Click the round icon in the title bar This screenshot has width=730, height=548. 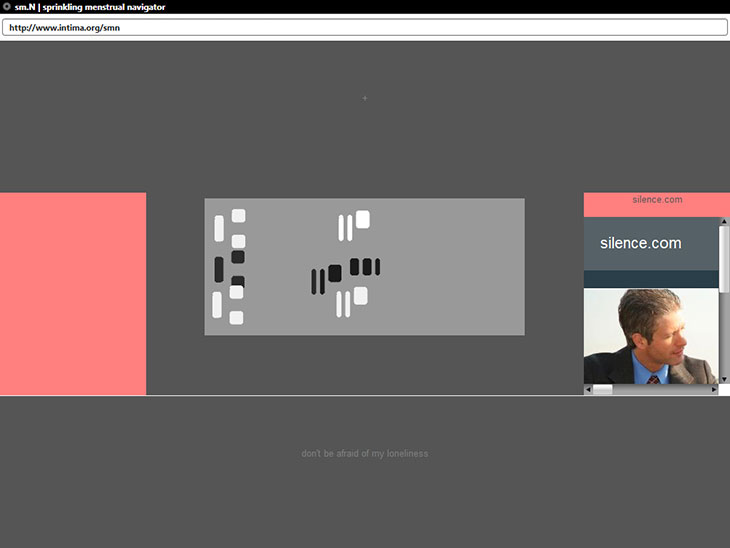7,7
